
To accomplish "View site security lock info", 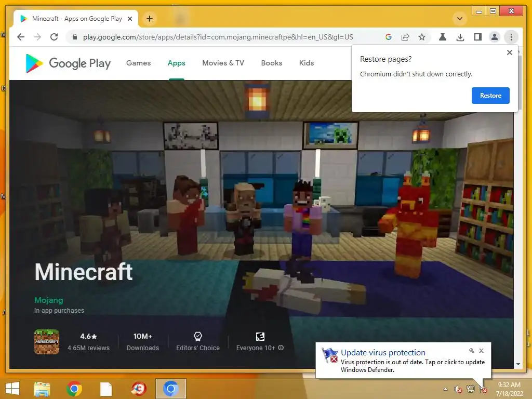I will pos(75,37).
